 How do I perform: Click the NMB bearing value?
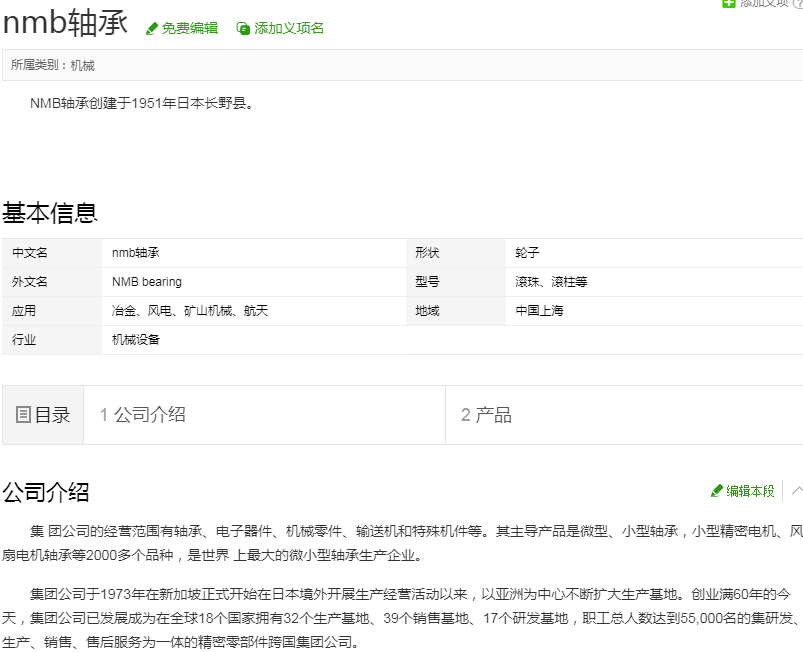tap(147, 282)
